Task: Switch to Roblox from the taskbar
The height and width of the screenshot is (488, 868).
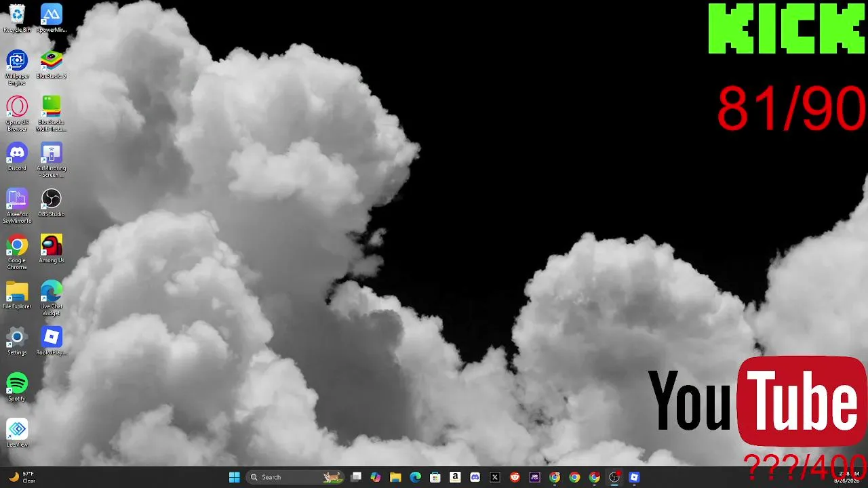Action: click(x=634, y=477)
